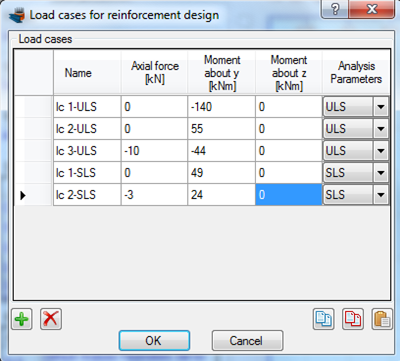Screen dimensions: 400x361
Task: Copy load cases with blue icon
Action: [x=323, y=319]
